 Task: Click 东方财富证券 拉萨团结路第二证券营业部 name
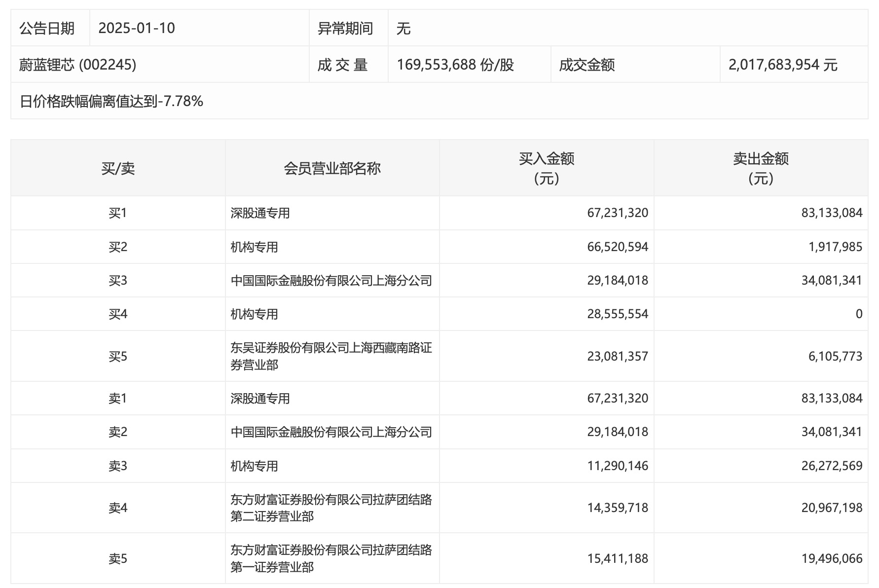tap(331, 508)
